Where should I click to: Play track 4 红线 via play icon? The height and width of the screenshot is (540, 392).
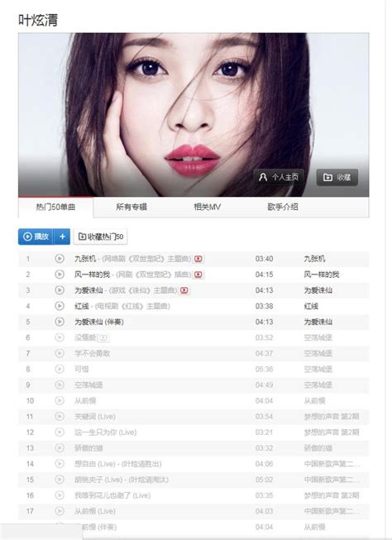(x=60, y=306)
